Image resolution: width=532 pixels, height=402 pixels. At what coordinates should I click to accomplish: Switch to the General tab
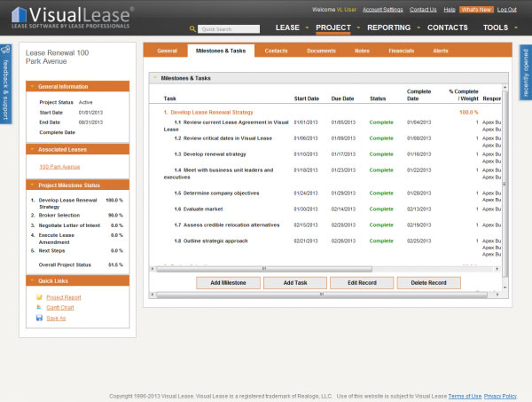coord(167,51)
